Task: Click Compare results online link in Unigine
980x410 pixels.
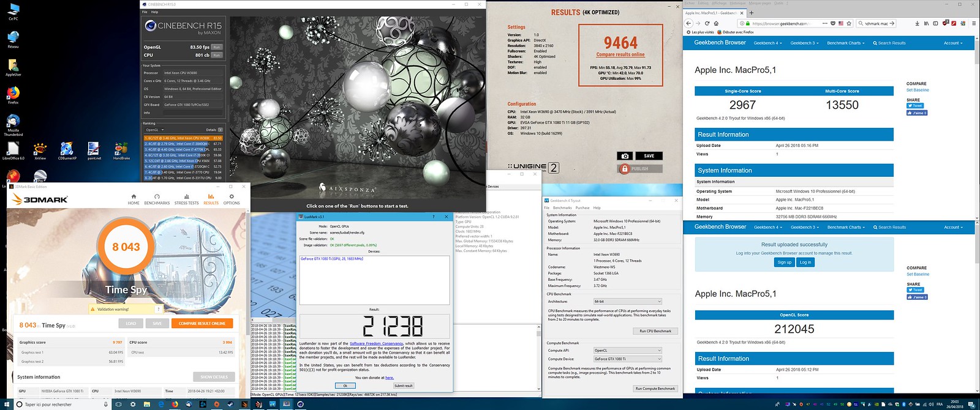Action: pos(620,54)
